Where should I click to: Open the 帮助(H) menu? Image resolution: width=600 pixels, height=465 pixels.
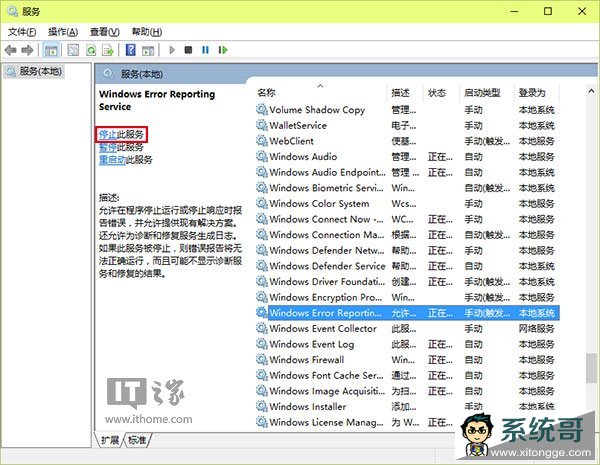147,32
